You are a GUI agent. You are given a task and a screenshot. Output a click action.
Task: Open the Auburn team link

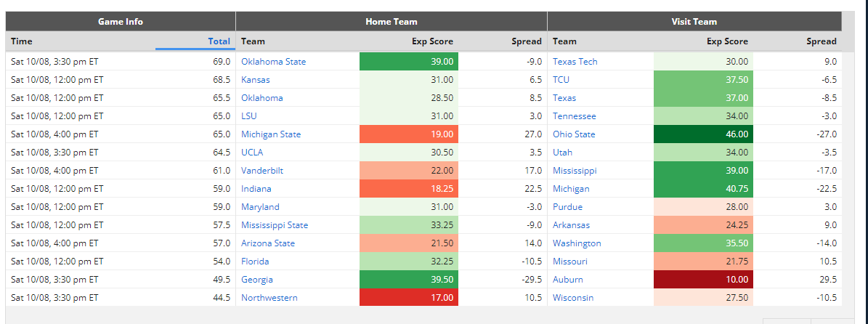point(567,280)
